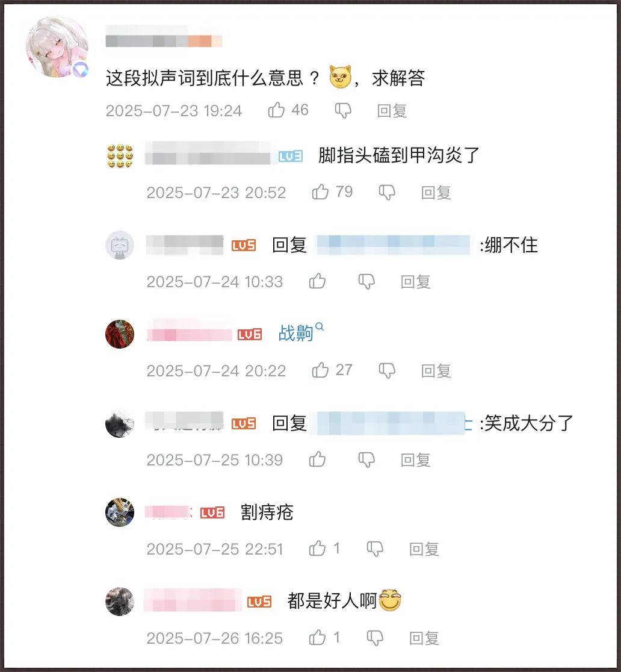Open the blurred mentioned user in 绷不住 reply
This screenshot has height=672, width=621.
pyautogui.click(x=392, y=245)
